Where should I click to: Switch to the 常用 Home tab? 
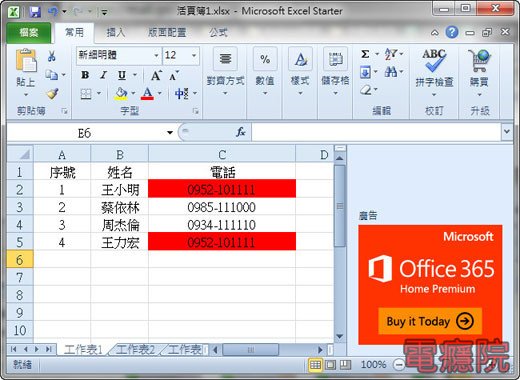(x=74, y=33)
